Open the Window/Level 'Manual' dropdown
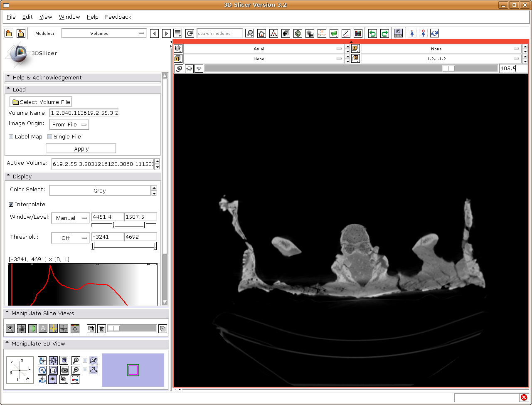Screen dimensions: 532x405 70,218
